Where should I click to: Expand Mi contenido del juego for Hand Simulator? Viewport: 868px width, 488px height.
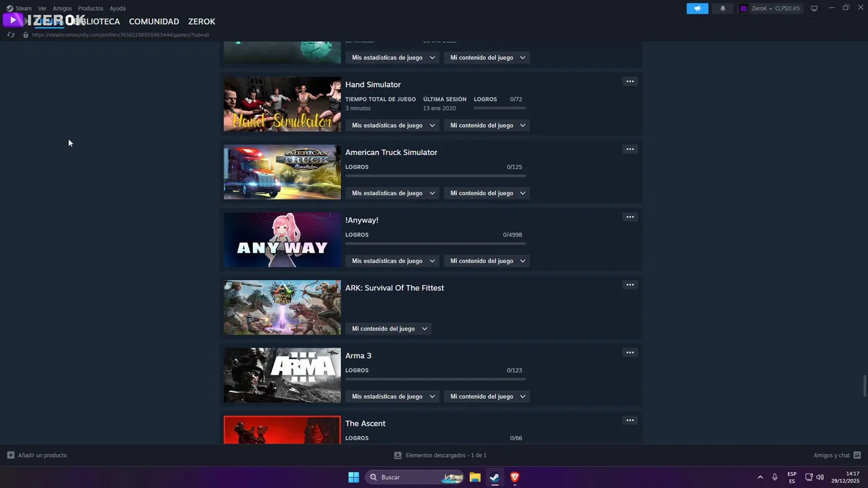coord(487,125)
